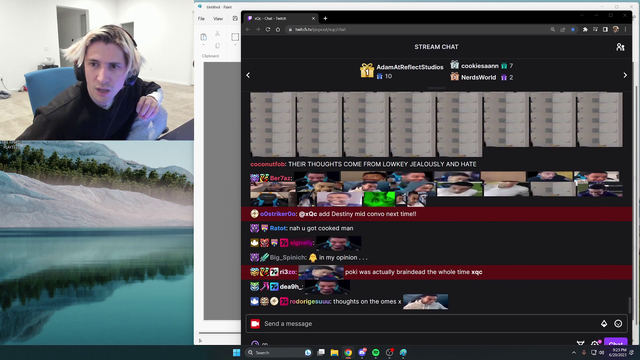Open the Bits icon in message box
640x360 pixels.
(604, 324)
